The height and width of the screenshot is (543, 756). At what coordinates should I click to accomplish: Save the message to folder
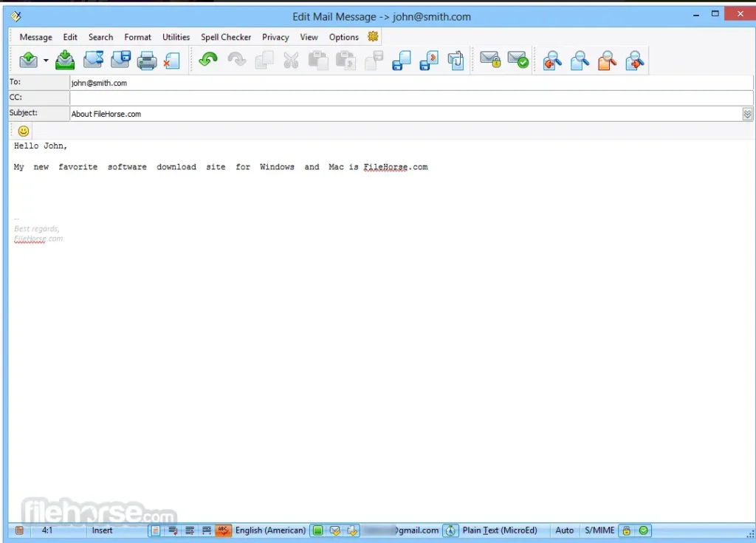[x=120, y=61]
